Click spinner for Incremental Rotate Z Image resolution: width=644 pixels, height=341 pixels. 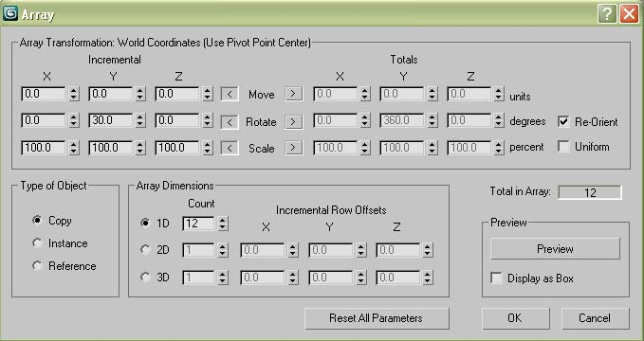208,121
